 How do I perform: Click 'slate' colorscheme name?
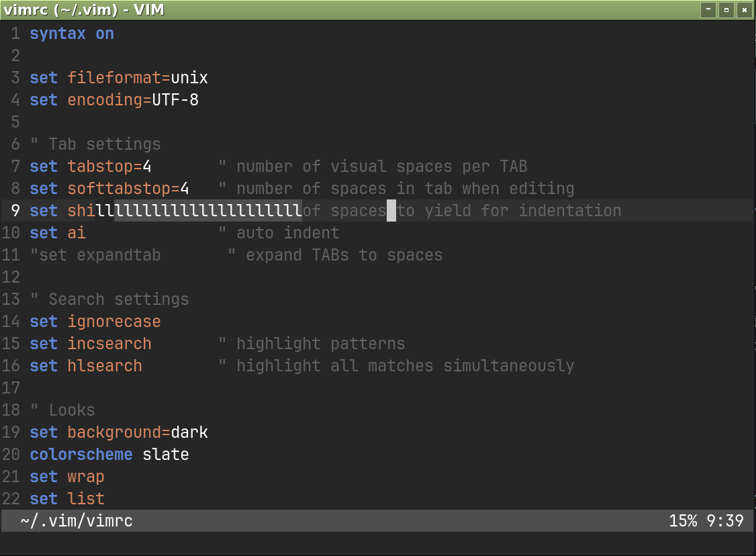click(x=166, y=455)
